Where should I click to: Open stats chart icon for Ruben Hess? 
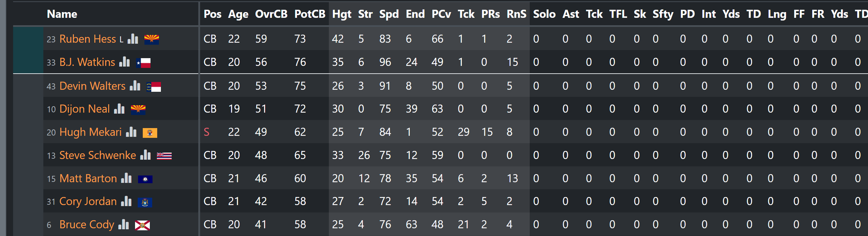[133, 39]
